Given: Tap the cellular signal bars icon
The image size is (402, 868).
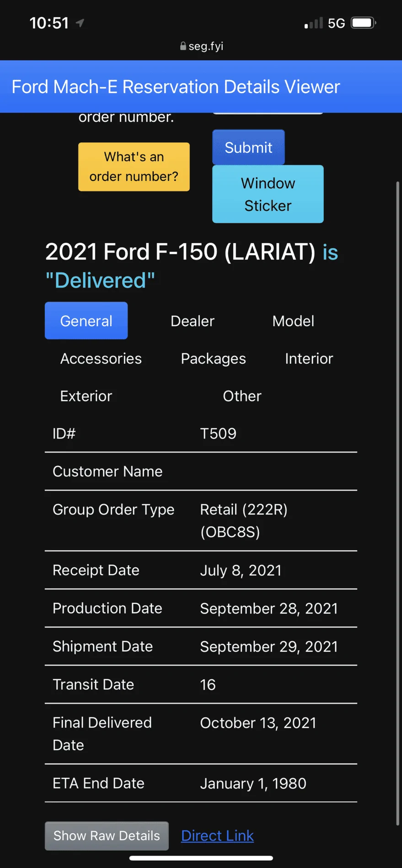Looking at the screenshot, I should coord(313,23).
